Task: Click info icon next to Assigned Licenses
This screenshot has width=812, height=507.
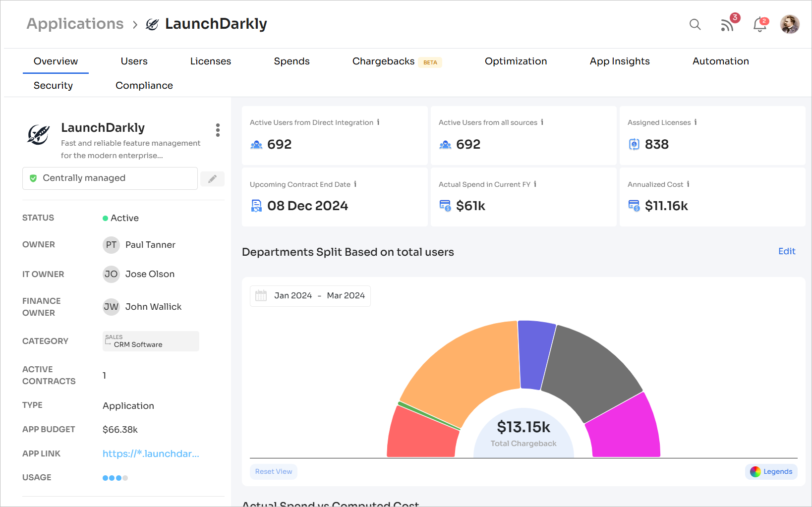Action: [696, 122]
